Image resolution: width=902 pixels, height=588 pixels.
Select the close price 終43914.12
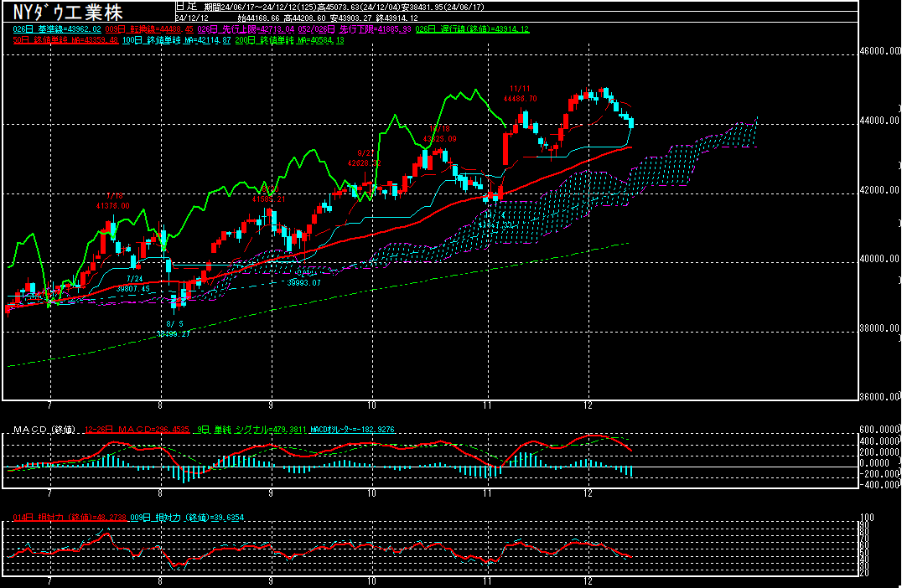coord(397,18)
